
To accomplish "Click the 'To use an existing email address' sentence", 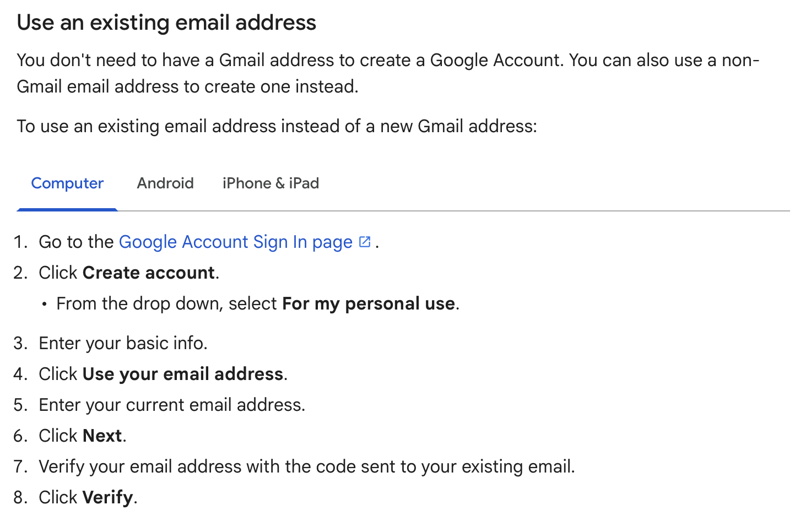I will pyautogui.click(x=277, y=127).
